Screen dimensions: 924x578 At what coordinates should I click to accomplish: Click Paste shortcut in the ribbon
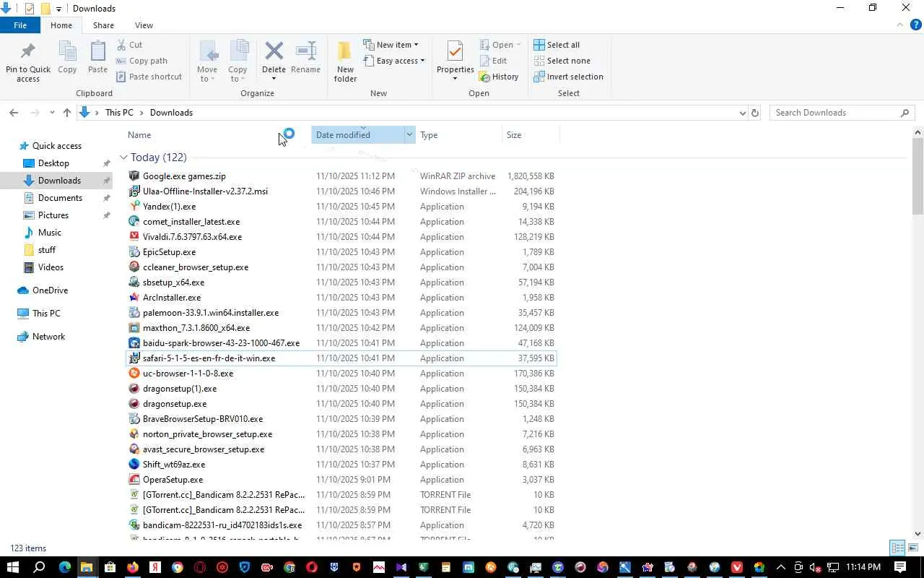tap(149, 77)
